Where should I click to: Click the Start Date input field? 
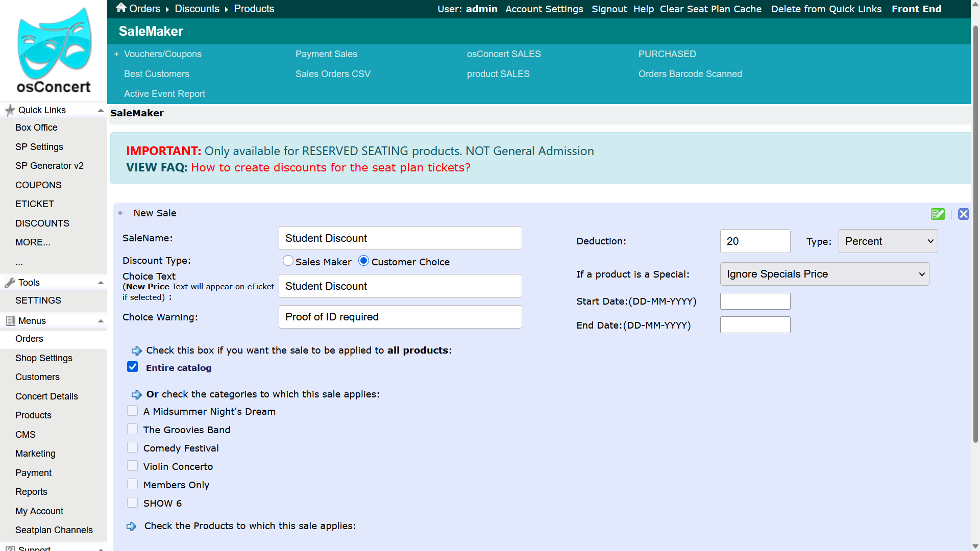pyautogui.click(x=755, y=302)
